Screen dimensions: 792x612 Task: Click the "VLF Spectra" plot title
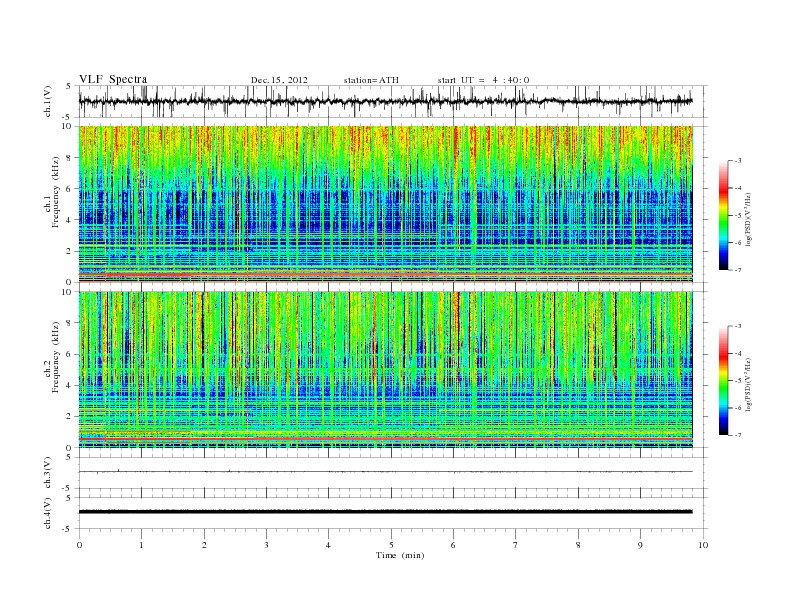(x=113, y=79)
